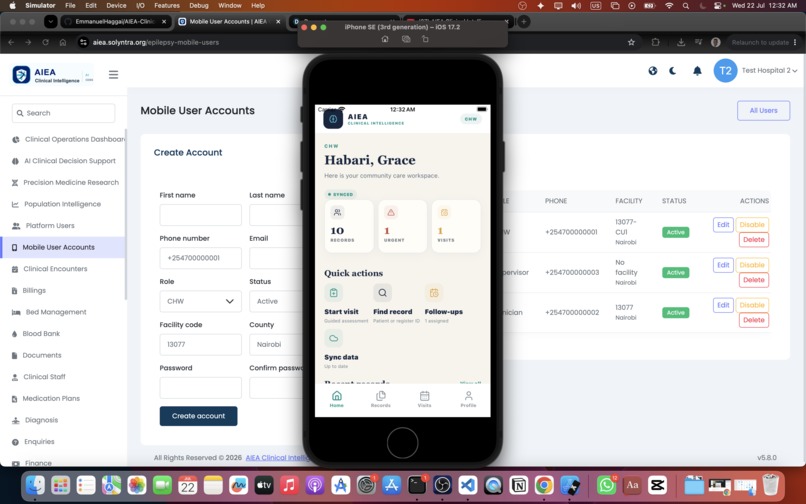Click the Phone number input field
806x504 pixels.
(x=200, y=258)
